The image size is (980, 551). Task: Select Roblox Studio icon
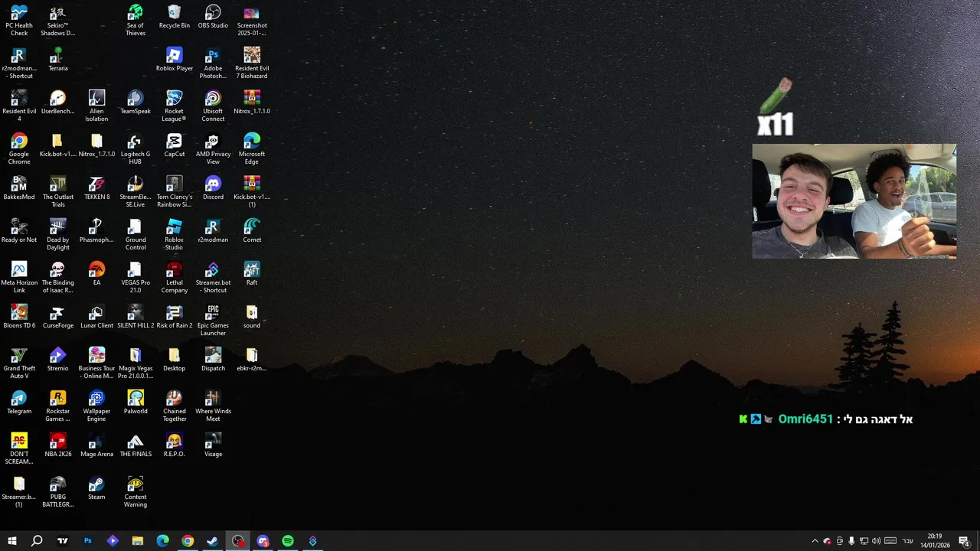[175, 235]
